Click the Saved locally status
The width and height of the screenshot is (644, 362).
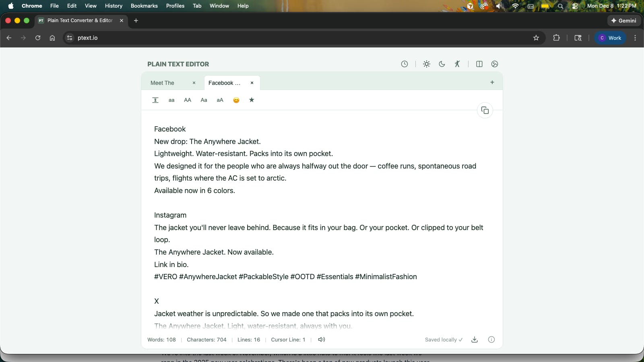(x=444, y=340)
